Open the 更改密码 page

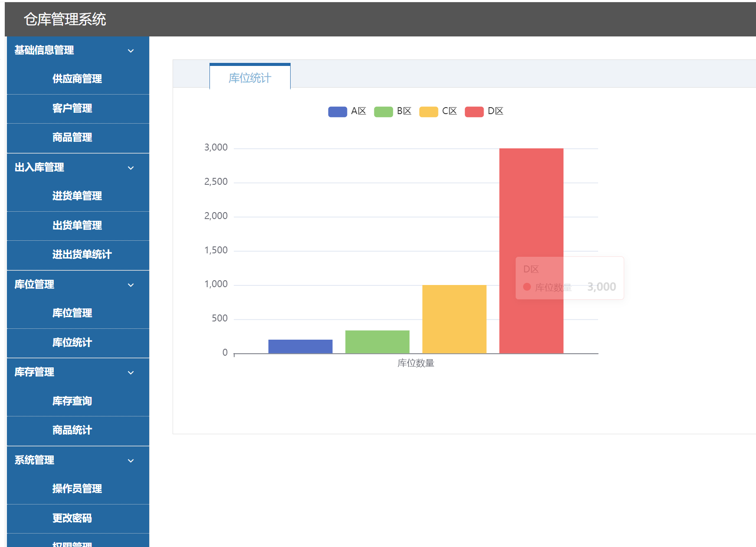pyautogui.click(x=72, y=518)
